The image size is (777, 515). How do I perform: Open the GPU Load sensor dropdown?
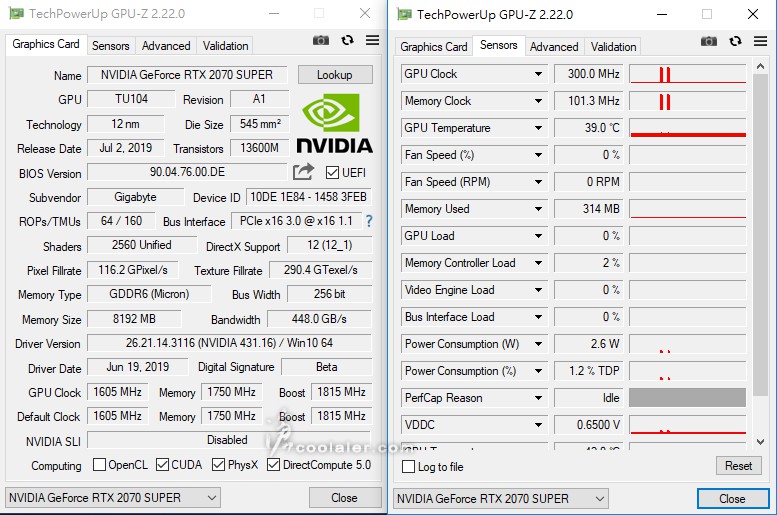(538, 236)
